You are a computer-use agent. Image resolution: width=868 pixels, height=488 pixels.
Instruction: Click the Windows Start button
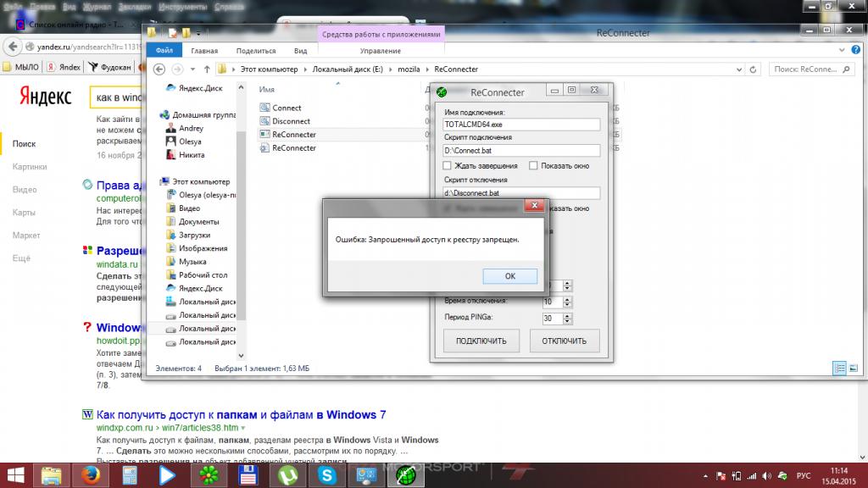click(x=15, y=475)
